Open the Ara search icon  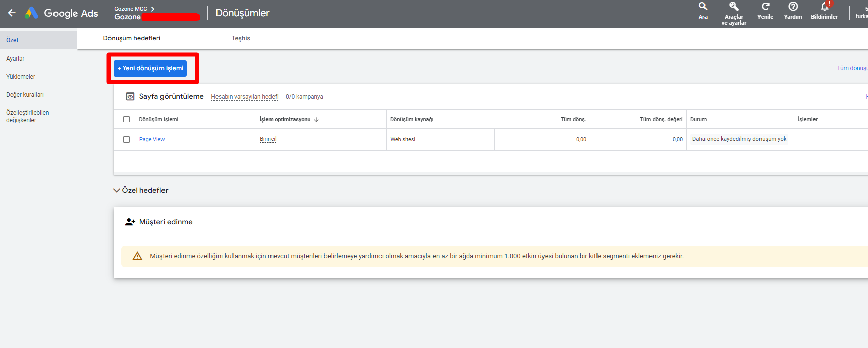coord(703,7)
